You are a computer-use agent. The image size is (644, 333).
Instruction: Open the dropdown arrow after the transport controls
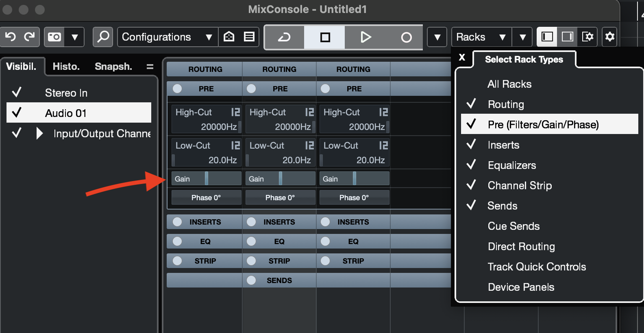click(x=437, y=37)
